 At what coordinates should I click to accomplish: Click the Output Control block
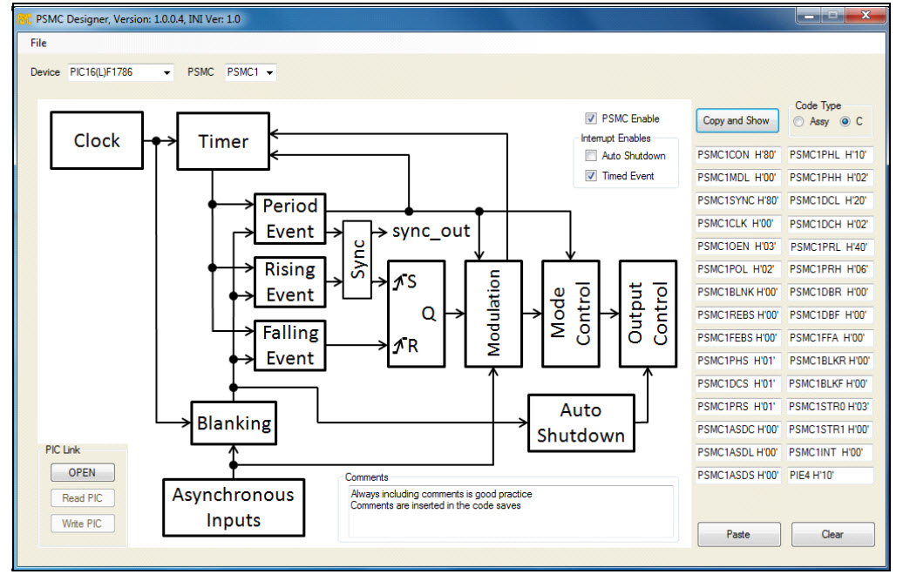pyautogui.click(x=649, y=314)
